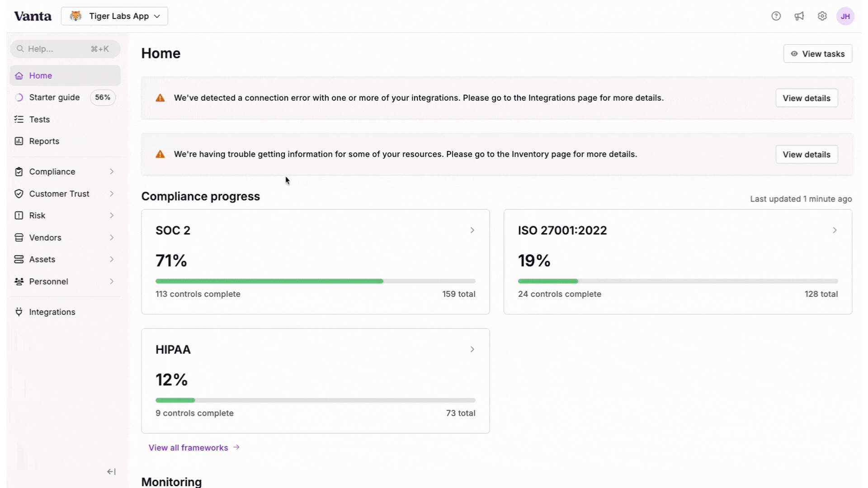Click the ISO 27001:2022 card title
868x488 pixels.
point(562,230)
